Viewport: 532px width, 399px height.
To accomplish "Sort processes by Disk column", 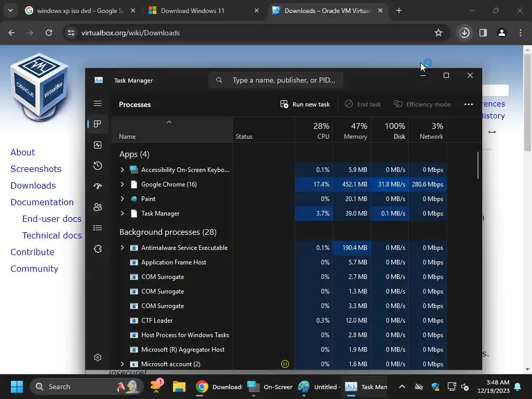I will point(390,130).
